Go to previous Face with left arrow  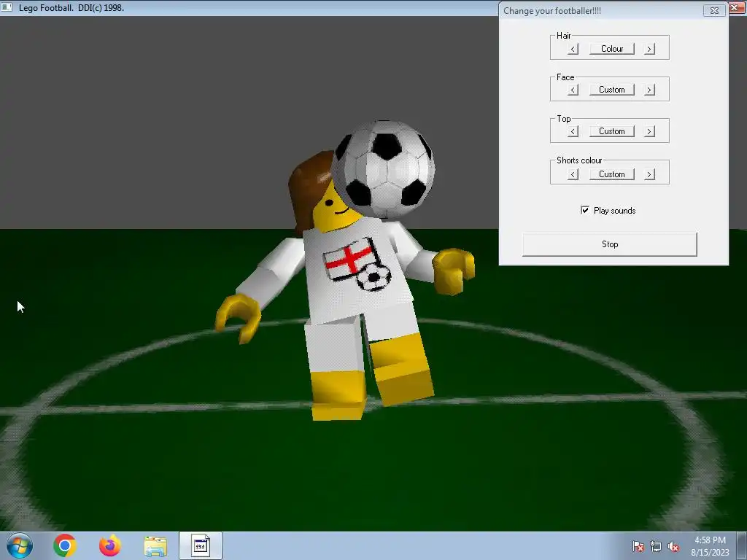coord(573,90)
